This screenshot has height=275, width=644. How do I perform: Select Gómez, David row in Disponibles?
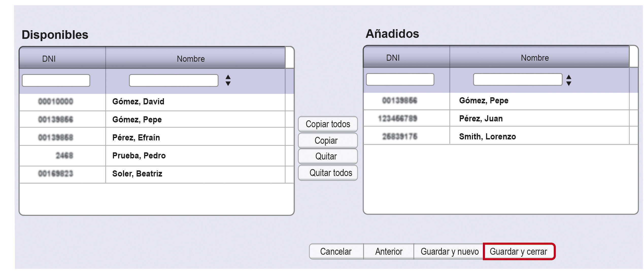click(138, 102)
